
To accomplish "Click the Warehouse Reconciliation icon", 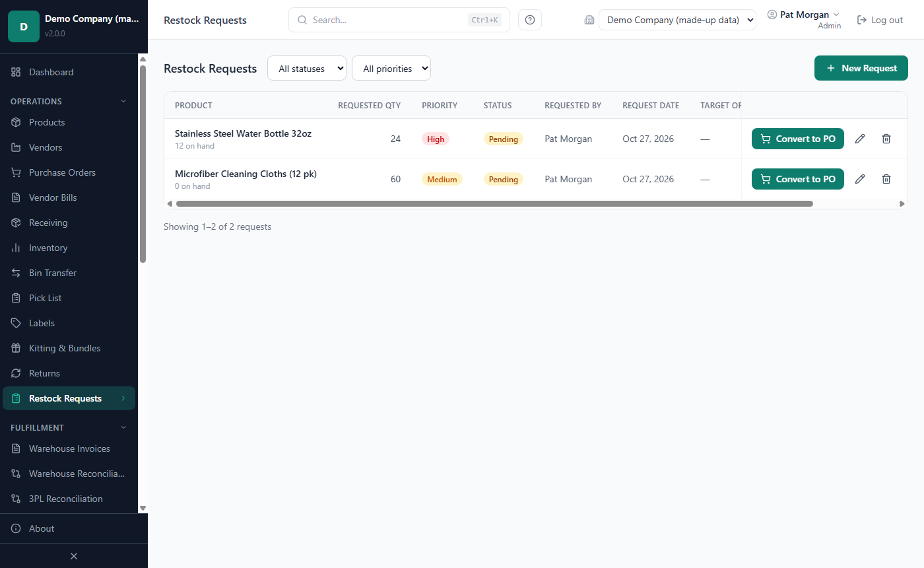I will pos(16,474).
